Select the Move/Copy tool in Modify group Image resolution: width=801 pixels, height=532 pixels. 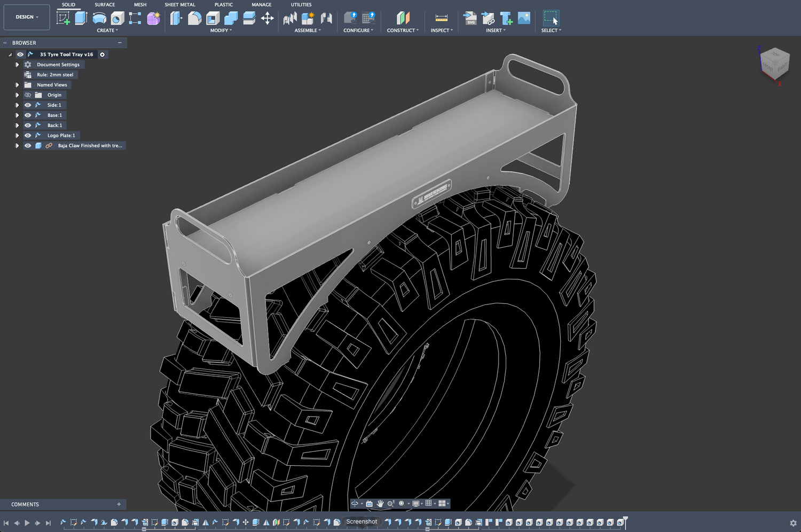point(266,19)
